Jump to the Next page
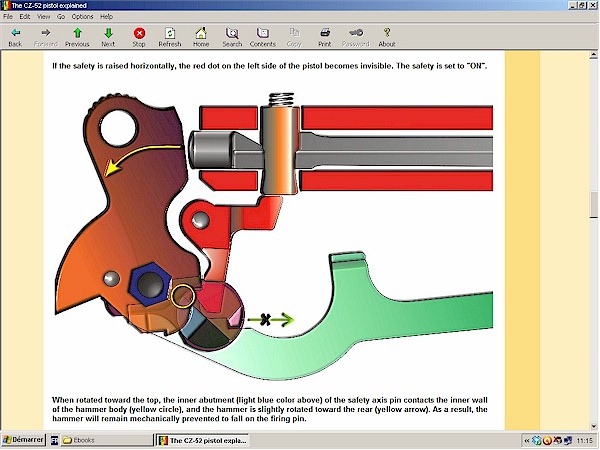The height and width of the screenshot is (450, 600). [108, 37]
